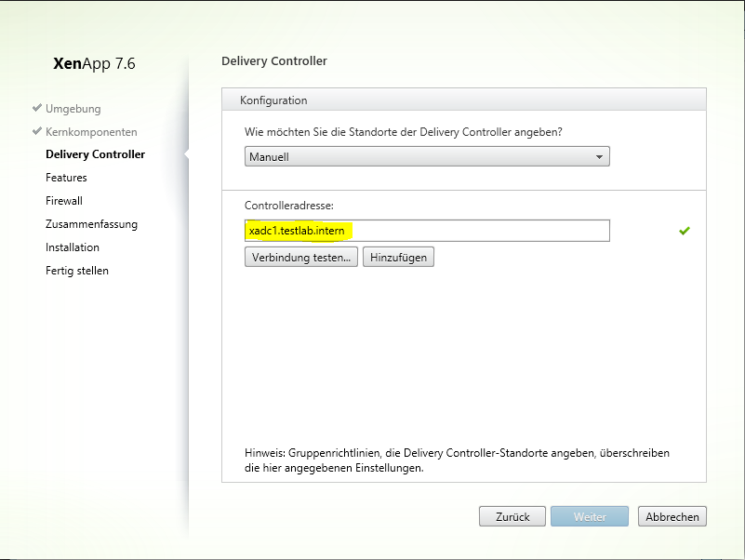Click the checkmark beside Umgebung

37,108
